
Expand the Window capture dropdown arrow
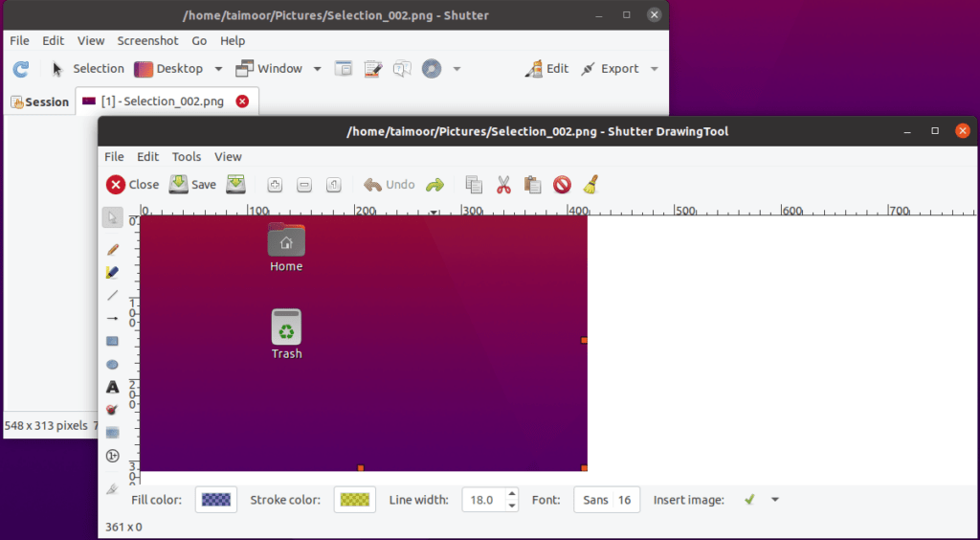[317, 69]
